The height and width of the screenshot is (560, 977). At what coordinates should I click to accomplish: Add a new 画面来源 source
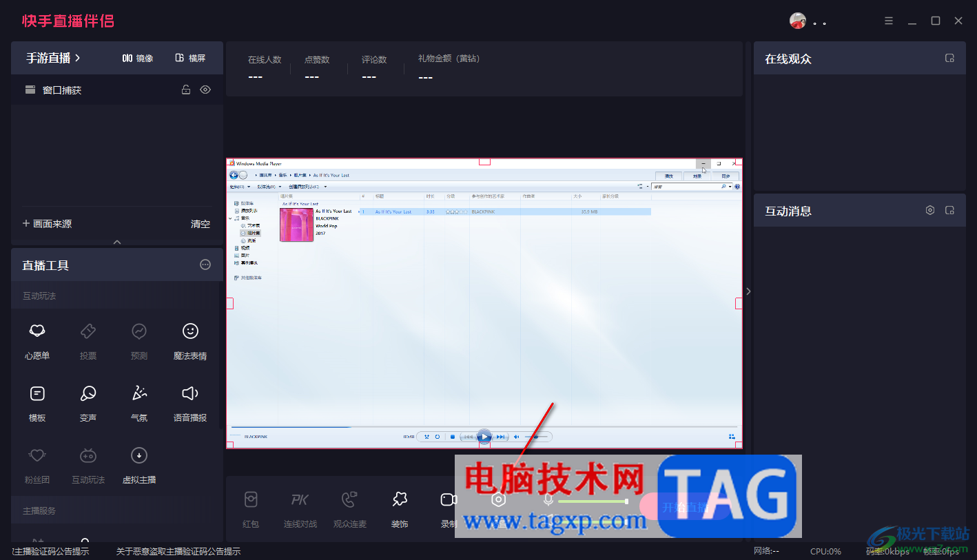point(48,224)
